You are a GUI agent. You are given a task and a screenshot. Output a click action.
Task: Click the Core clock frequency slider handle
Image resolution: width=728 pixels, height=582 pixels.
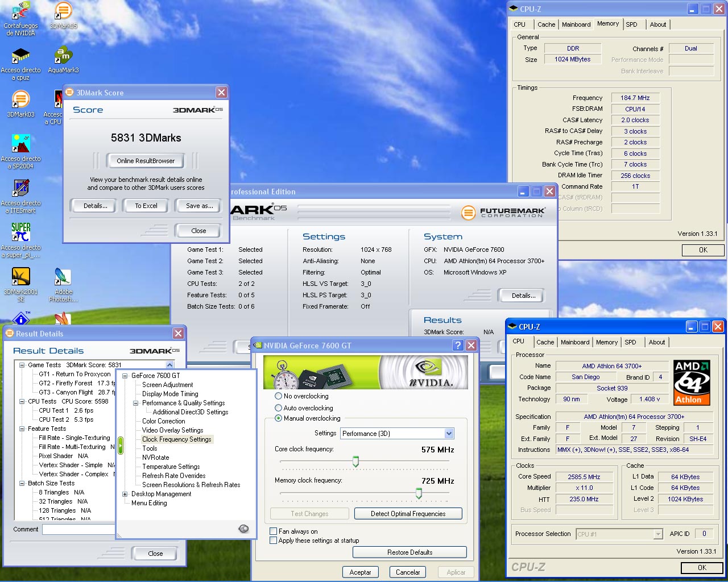pos(355,462)
